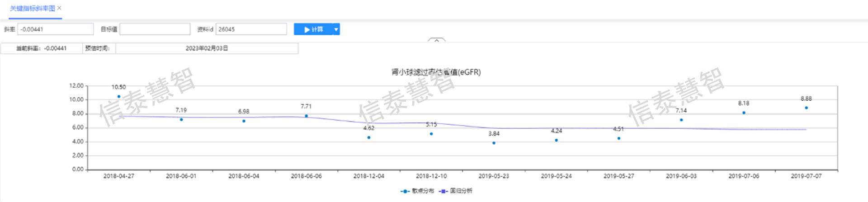Click the 斜率 input field
This screenshot has width=868, height=202.
[x=55, y=29]
